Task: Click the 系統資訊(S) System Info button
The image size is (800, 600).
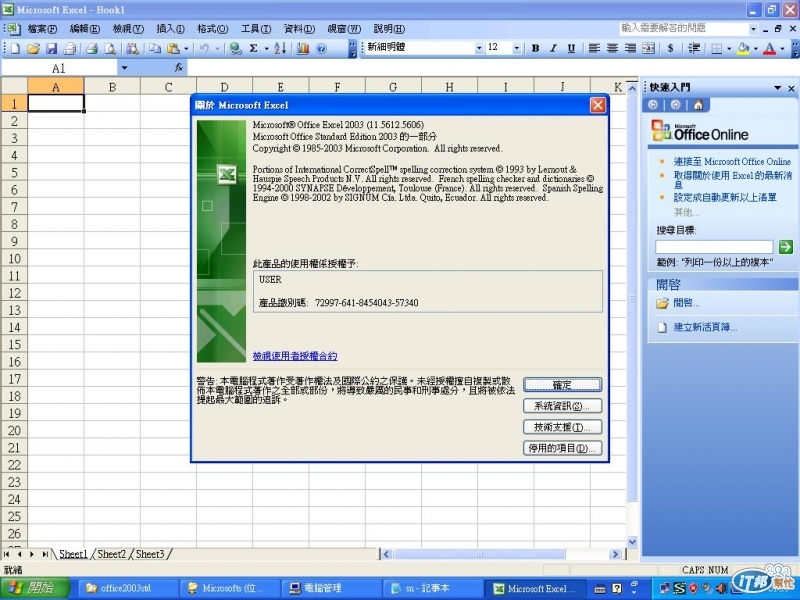Action: click(x=562, y=406)
